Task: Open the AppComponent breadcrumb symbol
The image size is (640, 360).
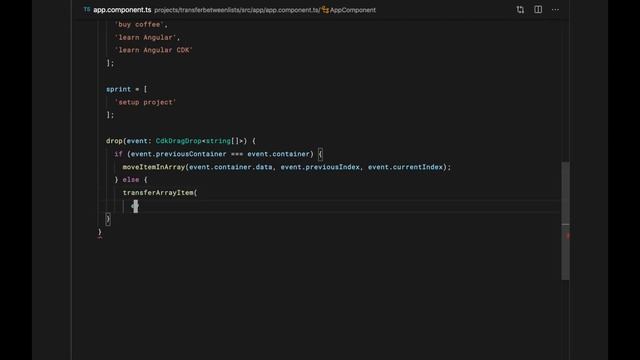Action: (x=353, y=10)
